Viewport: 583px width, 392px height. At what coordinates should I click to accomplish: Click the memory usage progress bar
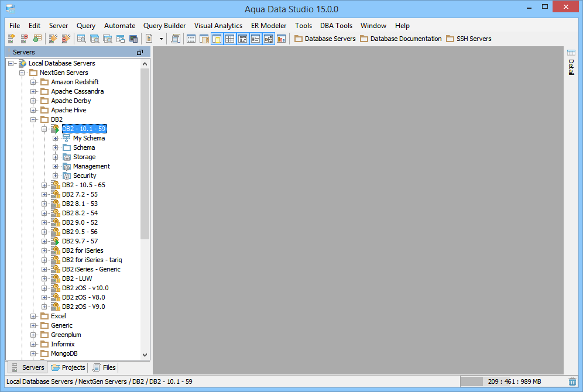pos(513,381)
